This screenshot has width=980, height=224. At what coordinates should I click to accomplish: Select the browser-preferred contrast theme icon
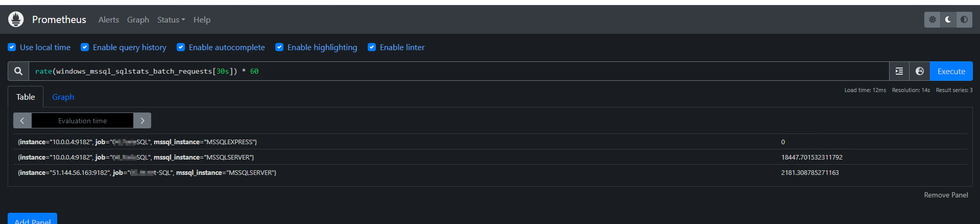point(964,19)
